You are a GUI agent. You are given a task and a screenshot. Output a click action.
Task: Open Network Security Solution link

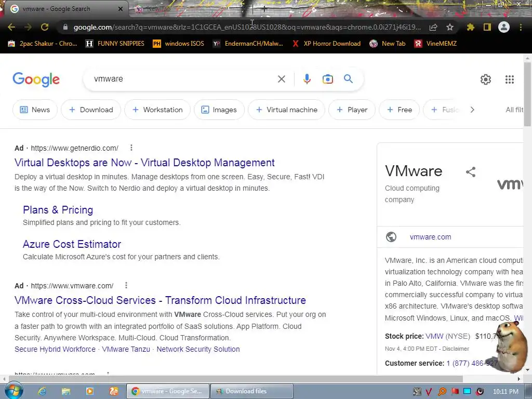coord(198,349)
